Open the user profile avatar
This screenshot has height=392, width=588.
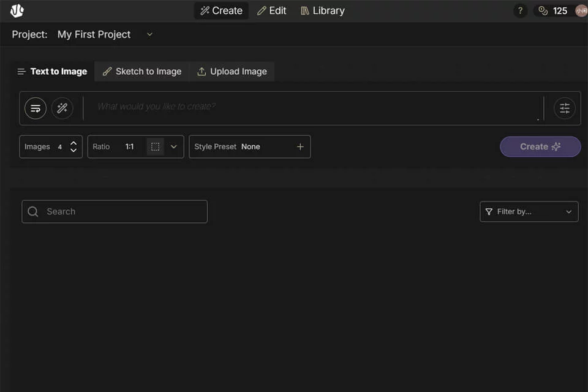click(581, 11)
